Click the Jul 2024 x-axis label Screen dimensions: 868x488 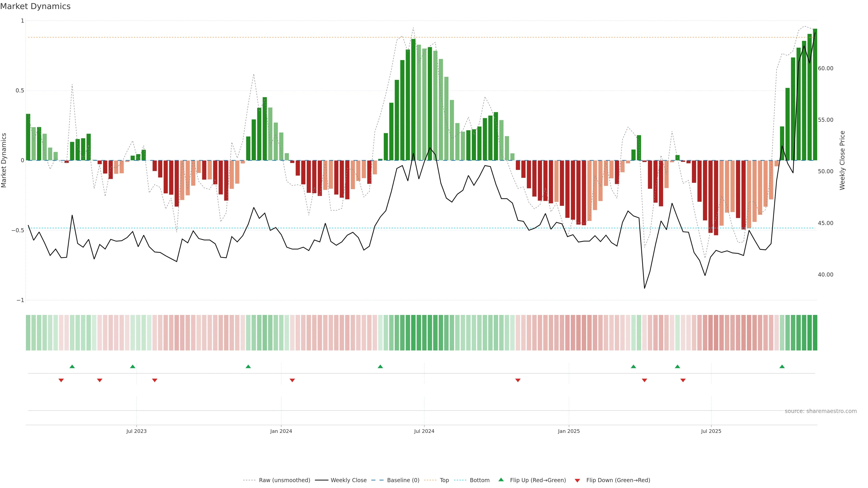(424, 431)
